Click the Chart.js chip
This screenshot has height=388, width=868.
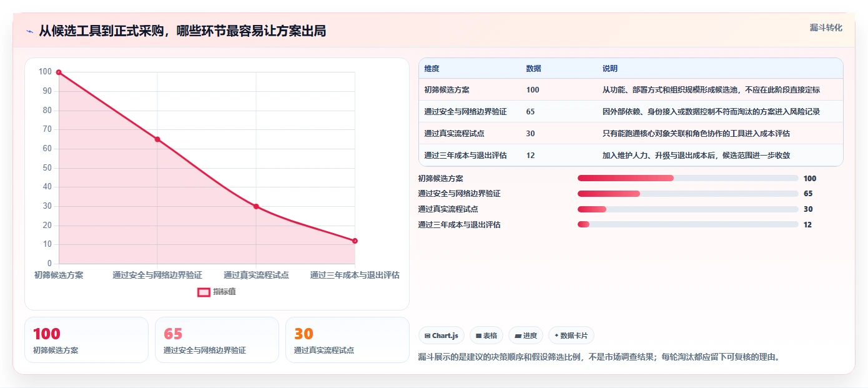tap(441, 336)
